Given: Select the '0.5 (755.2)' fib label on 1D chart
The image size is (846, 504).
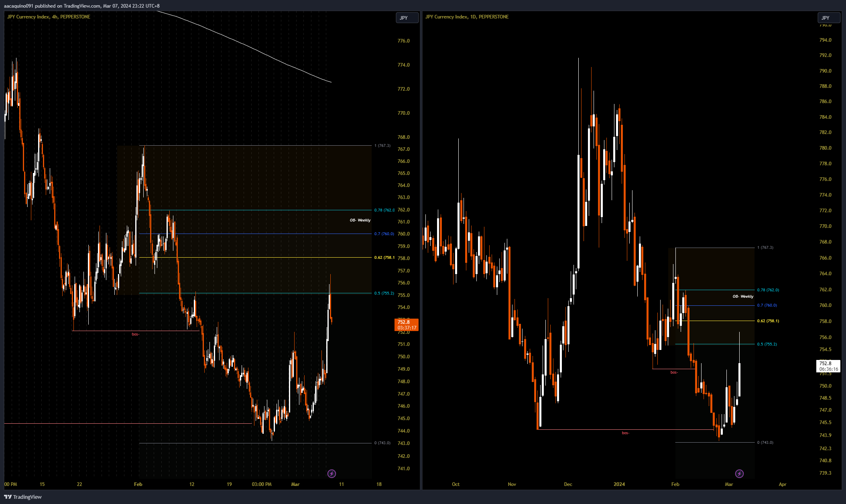Looking at the screenshot, I should tap(767, 344).
